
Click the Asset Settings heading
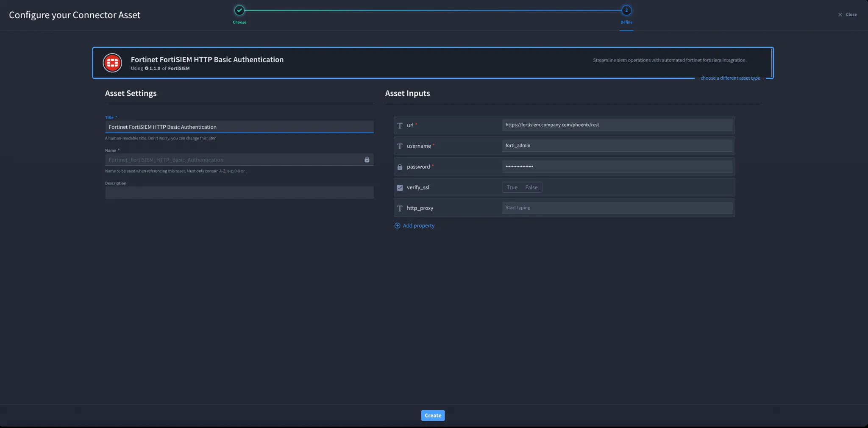tap(131, 93)
